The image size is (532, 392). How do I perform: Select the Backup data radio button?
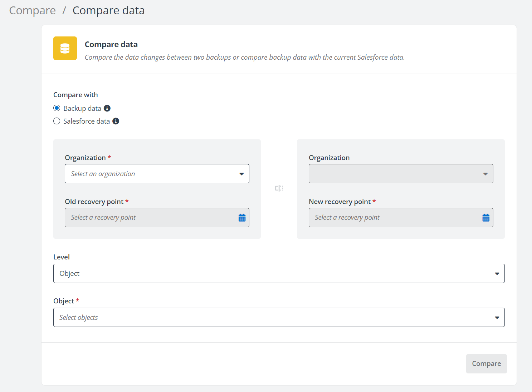tap(57, 108)
